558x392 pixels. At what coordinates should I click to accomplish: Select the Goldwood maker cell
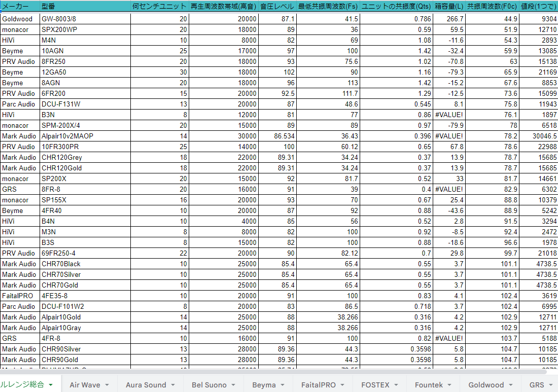pos(20,19)
